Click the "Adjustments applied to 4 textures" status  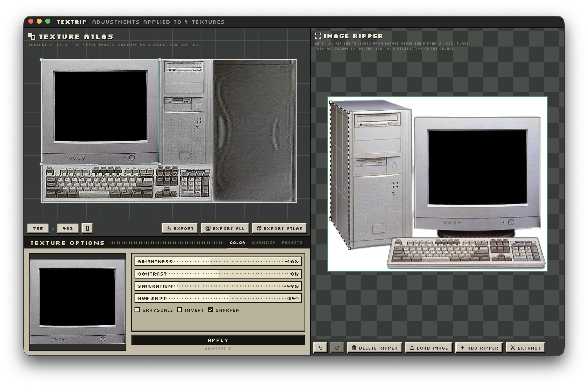pyautogui.click(x=158, y=22)
